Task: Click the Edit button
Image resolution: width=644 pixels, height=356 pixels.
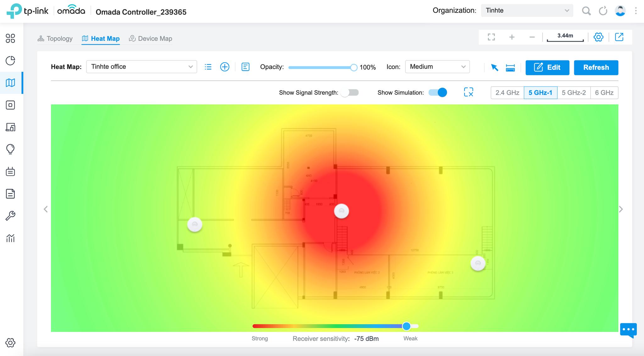Action: pyautogui.click(x=547, y=68)
